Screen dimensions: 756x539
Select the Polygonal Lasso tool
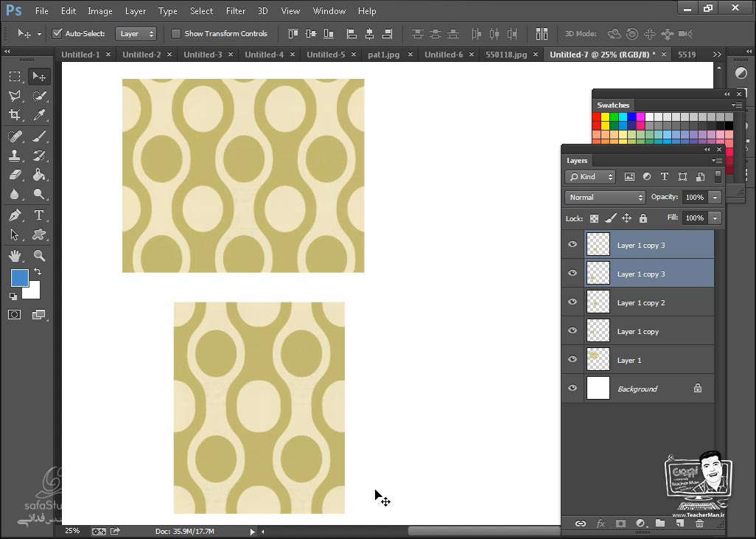click(15, 96)
